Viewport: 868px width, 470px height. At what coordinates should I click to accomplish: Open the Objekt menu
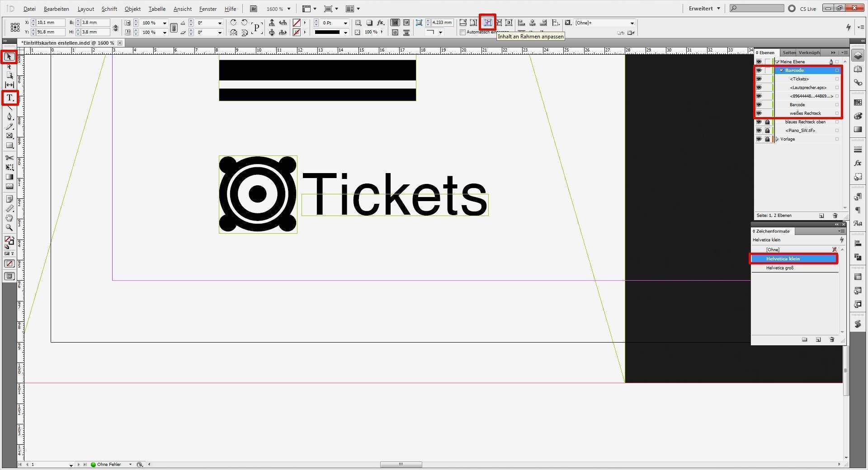(x=132, y=9)
